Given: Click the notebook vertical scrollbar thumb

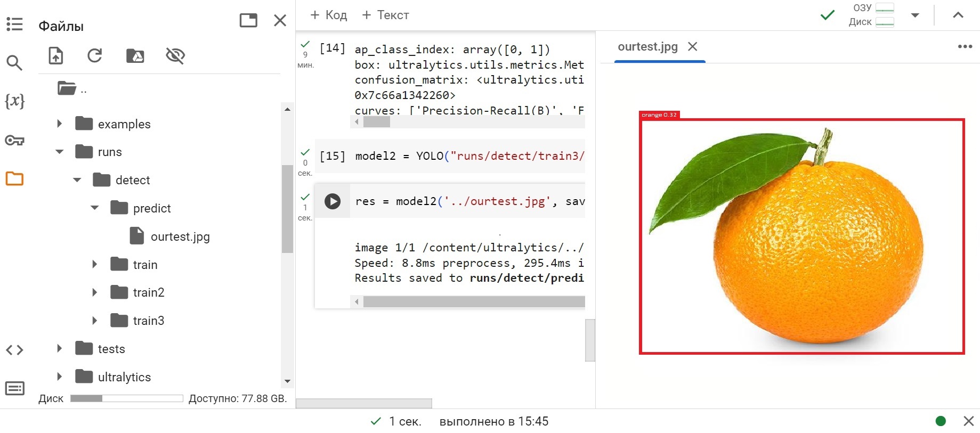Looking at the screenshot, I should click(590, 340).
